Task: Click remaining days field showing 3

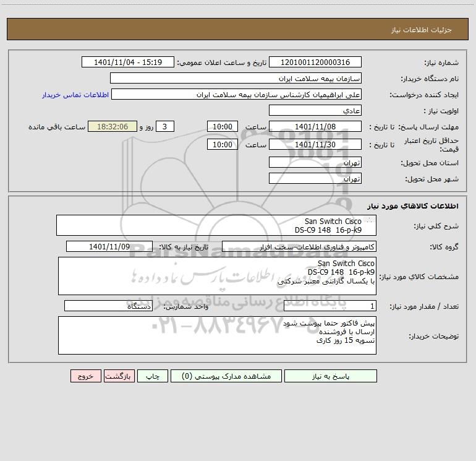Action: 165,126
